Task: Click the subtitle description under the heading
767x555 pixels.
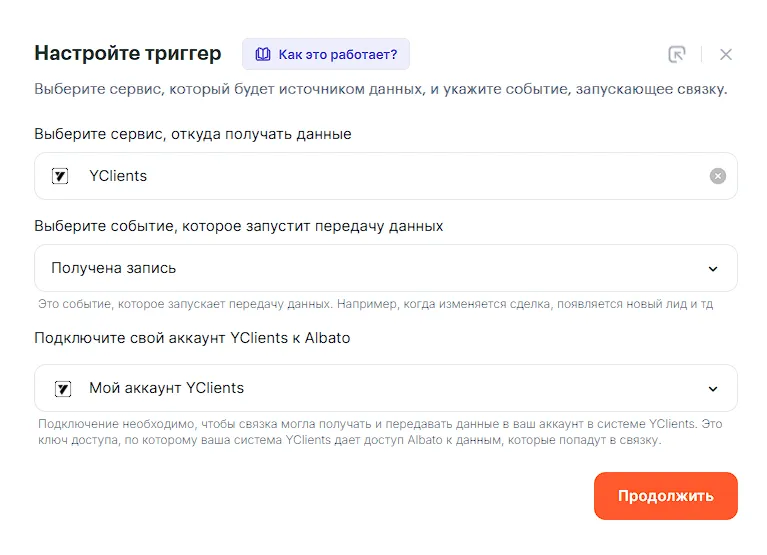Action: [x=380, y=89]
